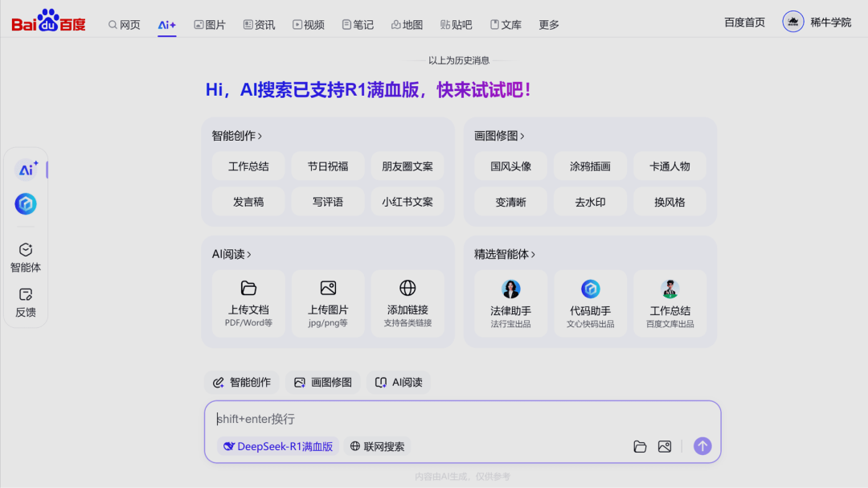
Task: Switch to the 图片 tab
Action: [x=210, y=25]
